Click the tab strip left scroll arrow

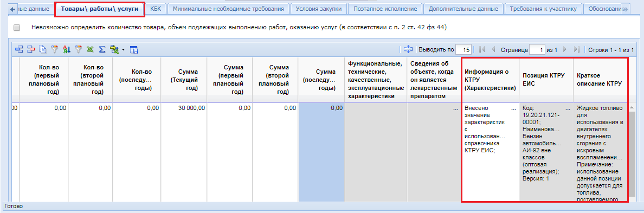tap(12, 9)
